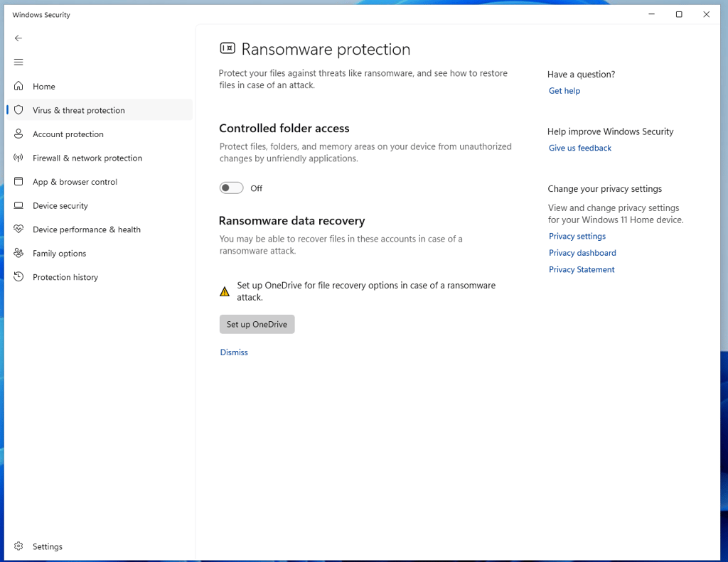Screen dimensions: 728x562
Task: Go to Family options
Action: [100, 254]
